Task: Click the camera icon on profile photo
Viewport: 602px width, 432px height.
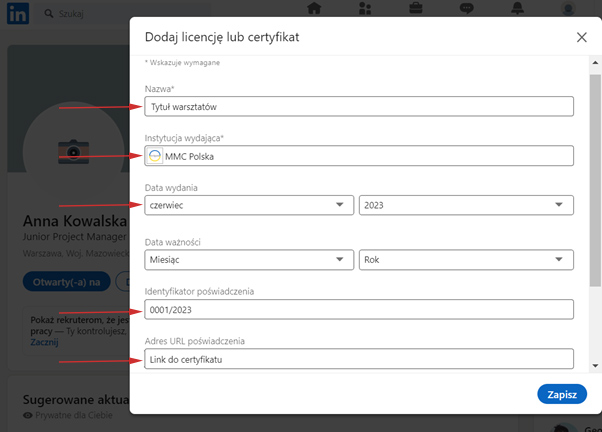Action: 73,152
